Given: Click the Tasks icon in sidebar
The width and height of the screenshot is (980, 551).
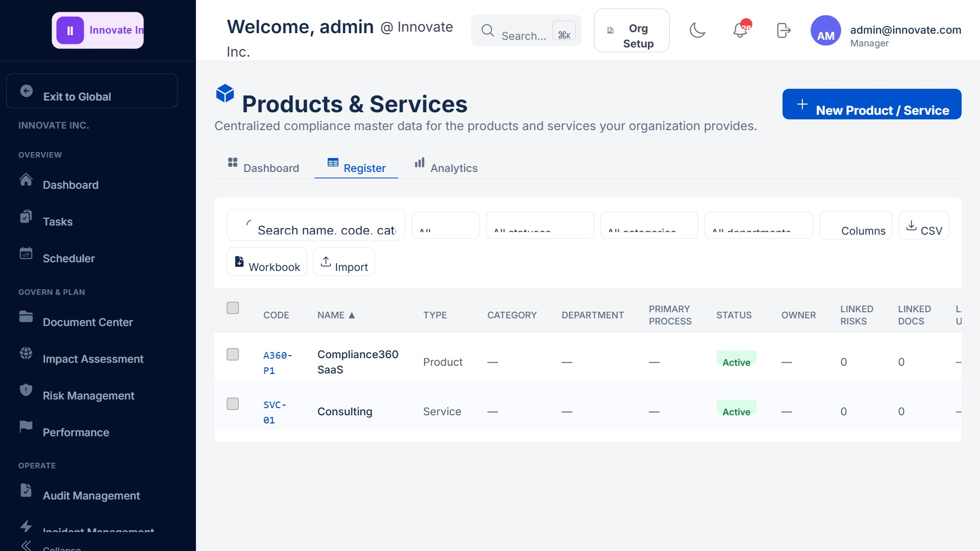Looking at the screenshot, I should tap(26, 216).
